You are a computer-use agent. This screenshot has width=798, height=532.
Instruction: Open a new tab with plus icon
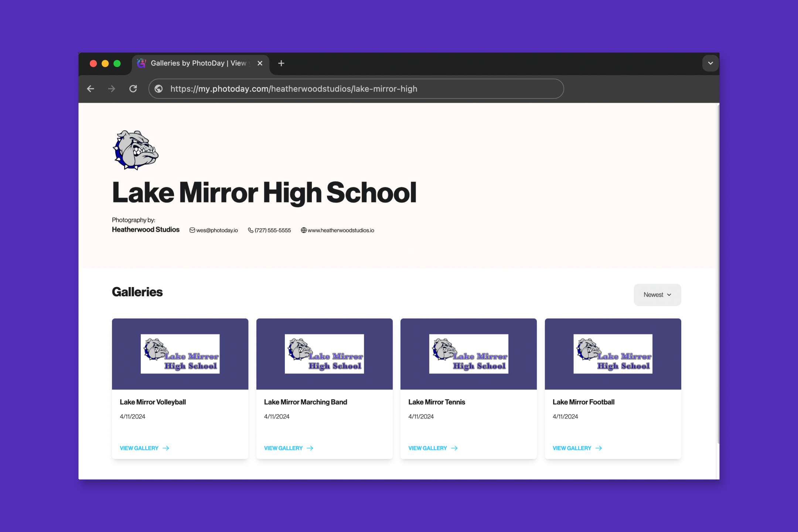[x=281, y=63]
